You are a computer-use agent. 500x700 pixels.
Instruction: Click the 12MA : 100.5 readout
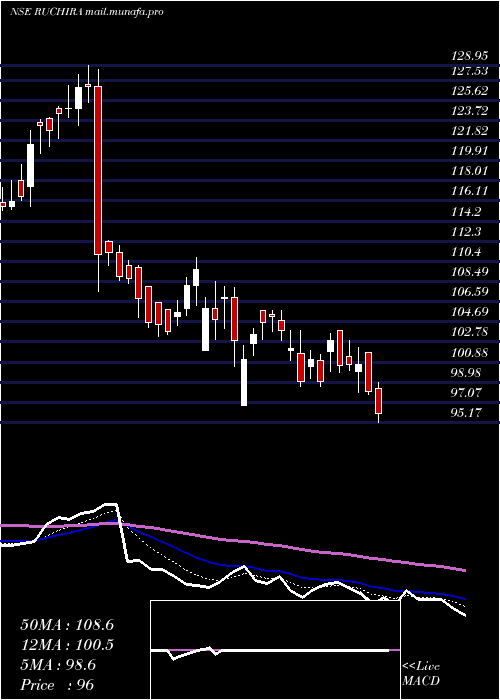pos(67,645)
